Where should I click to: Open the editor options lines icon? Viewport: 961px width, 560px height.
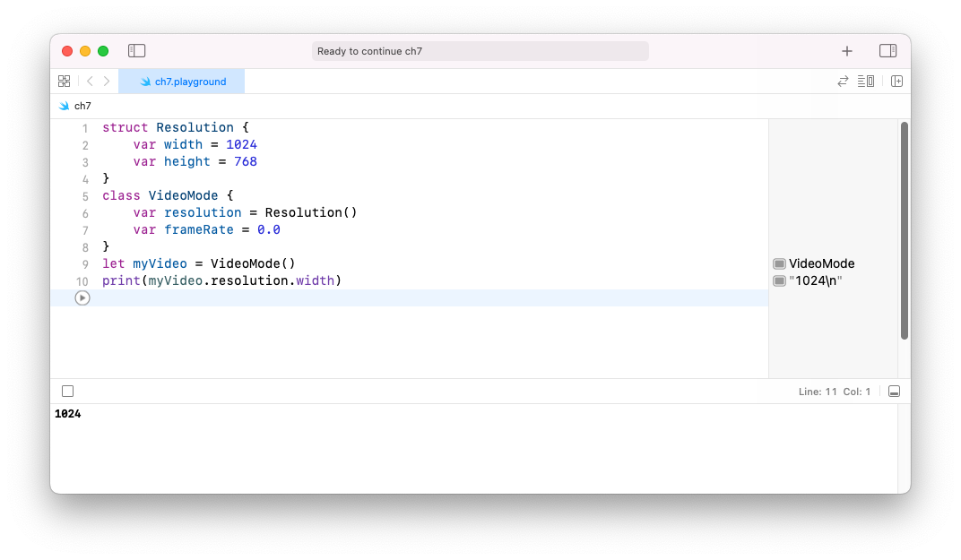(865, 81)
